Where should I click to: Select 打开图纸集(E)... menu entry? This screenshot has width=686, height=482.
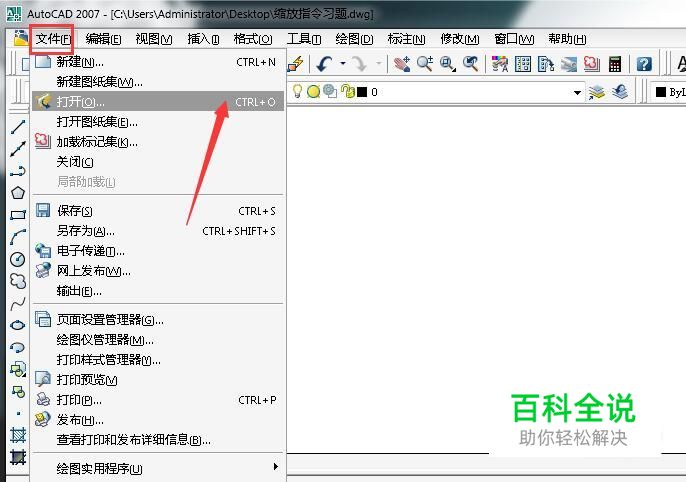(x=158, y=122)
